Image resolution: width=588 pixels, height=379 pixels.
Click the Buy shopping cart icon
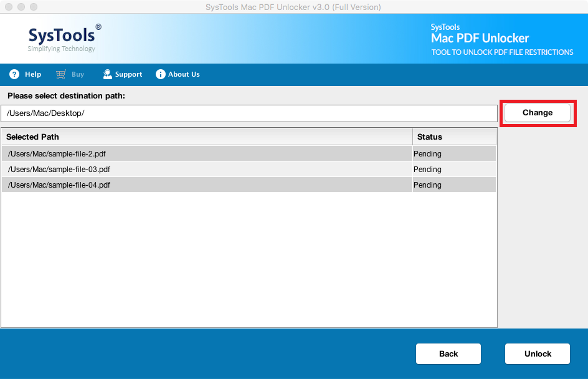[x=61, y=74]
